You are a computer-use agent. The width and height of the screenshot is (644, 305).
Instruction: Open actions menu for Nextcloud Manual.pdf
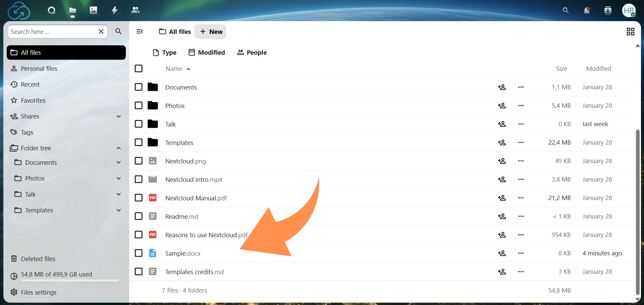(x=521, y=198)
